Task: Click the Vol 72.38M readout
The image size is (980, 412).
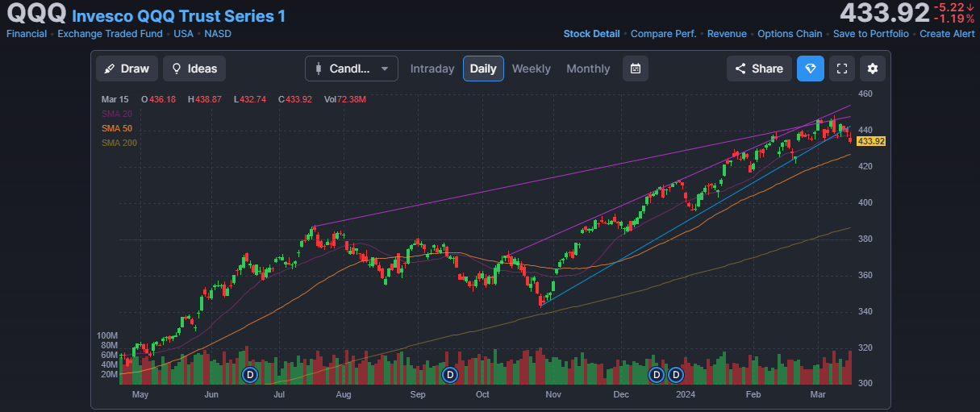Action: click(x=345, y=99)
